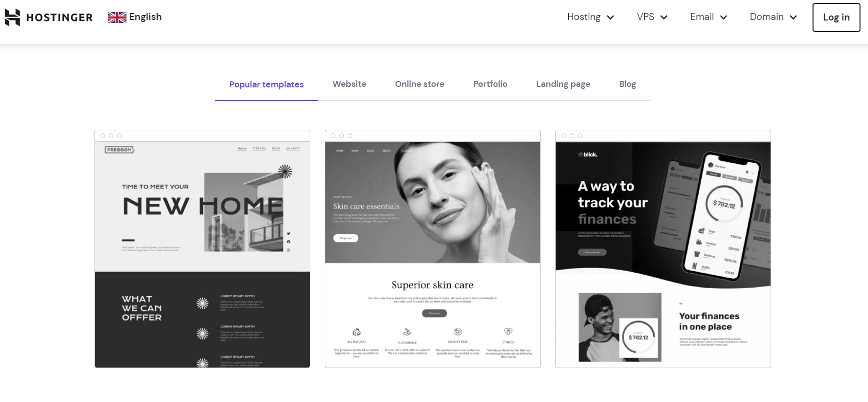Screen dimensions: 868x402
Task: Open the Online store tab
Action: coord(419,84)
